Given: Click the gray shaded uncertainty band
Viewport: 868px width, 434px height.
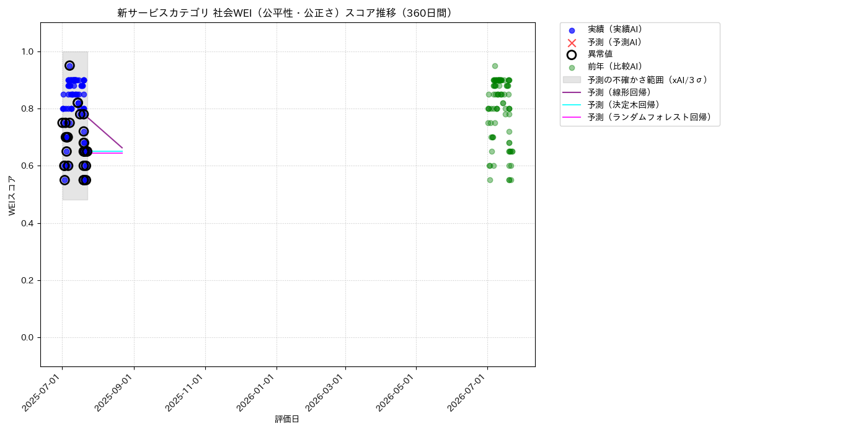Looking at the screenshot, I should point(75,126).
